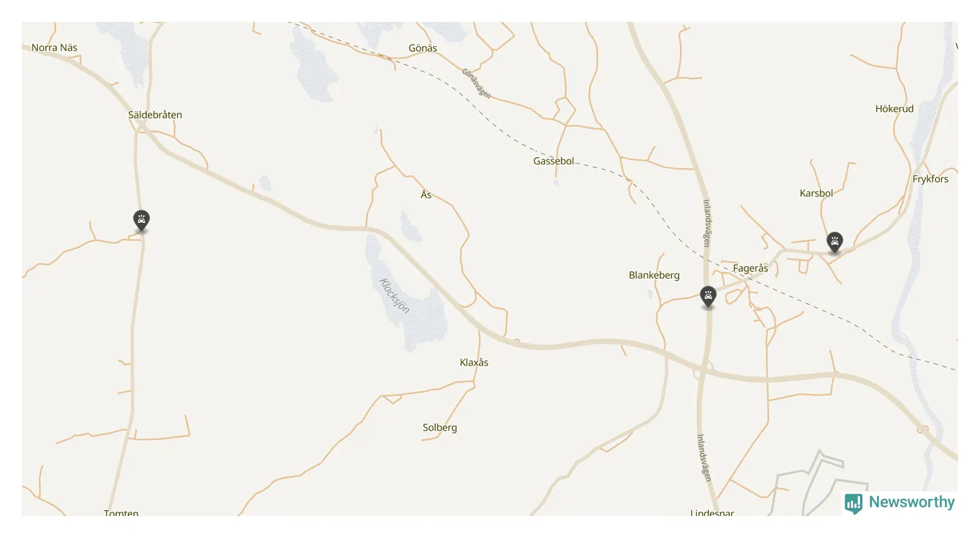The image size is (980, 538).
Task: Click the upper Inlandsvägen road label
Action: (707, 223)
